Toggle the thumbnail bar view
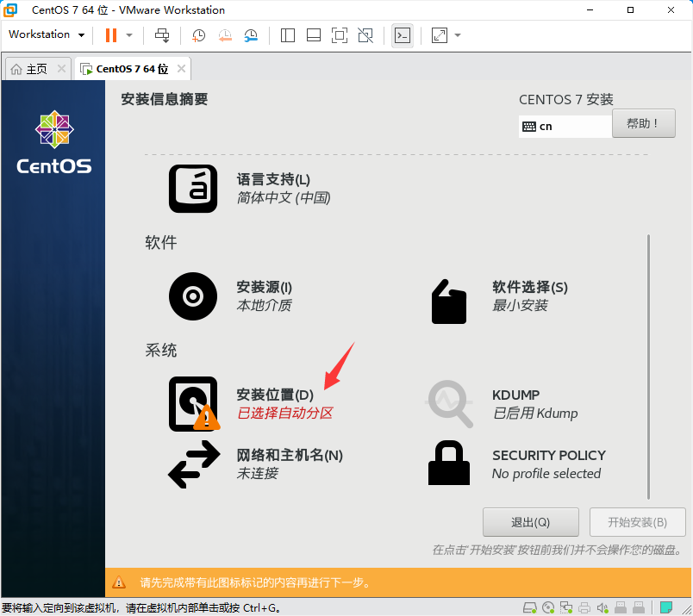The width and height of the screenshot is (693, 616). pyautogui.click(x=314, y=35)
